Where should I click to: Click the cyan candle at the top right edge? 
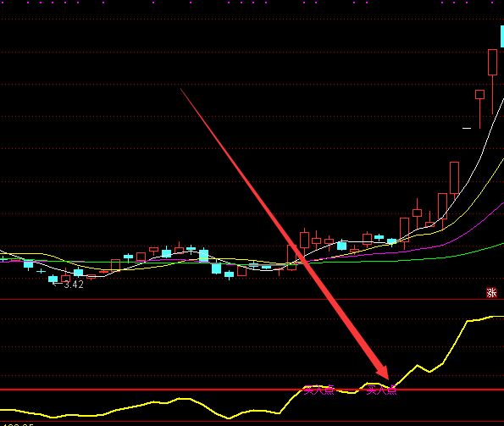502,36
